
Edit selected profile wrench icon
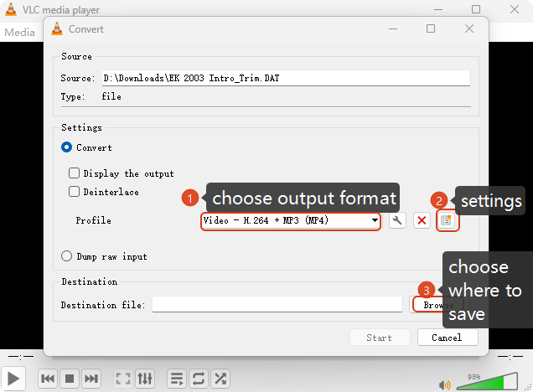pyautogui.click(x=398, y=220)
